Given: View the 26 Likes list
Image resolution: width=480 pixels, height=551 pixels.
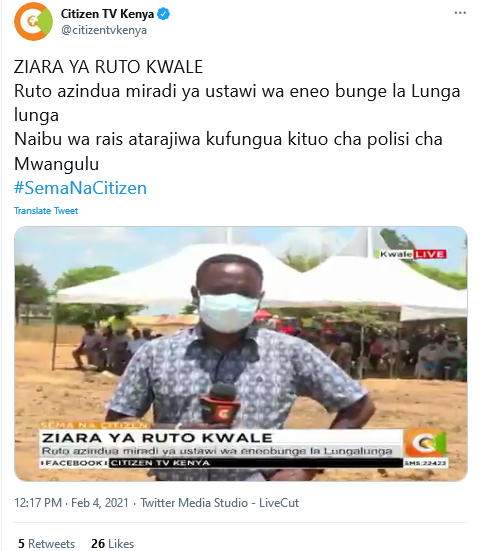Looking at the screenshot, I should [x=112, y=544].
